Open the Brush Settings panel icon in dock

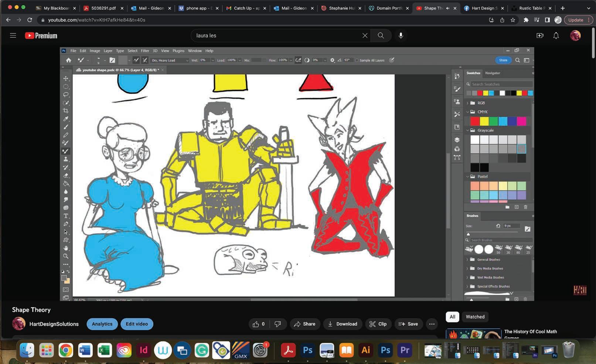[x=457, y=89]
